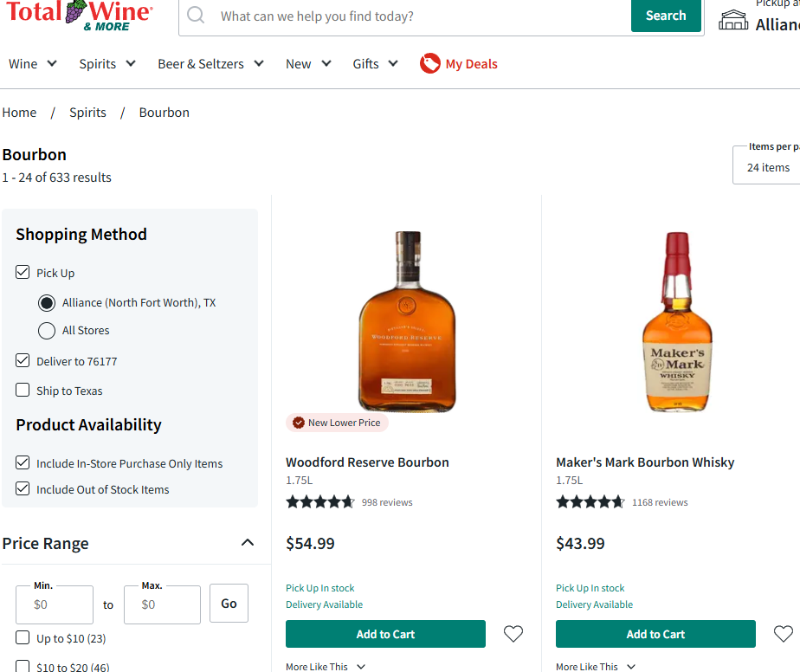The height and width of the screenshot is (672, 800).
Task: Click Woodford Reserve star rating
Action: [320, 502]
